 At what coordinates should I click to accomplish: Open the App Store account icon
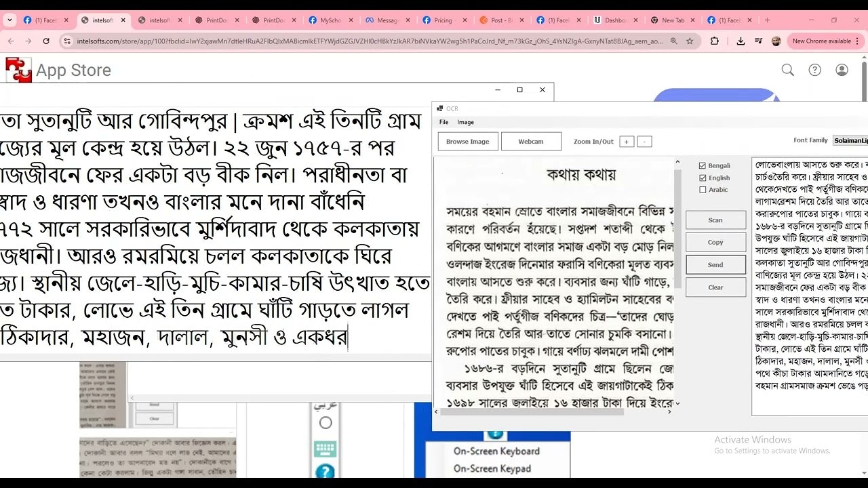841,70
